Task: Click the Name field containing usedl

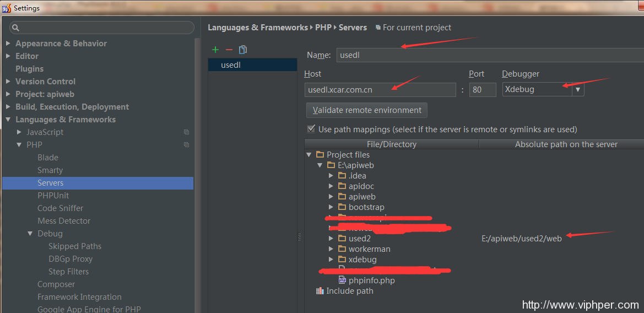Action: coord(490,55)
